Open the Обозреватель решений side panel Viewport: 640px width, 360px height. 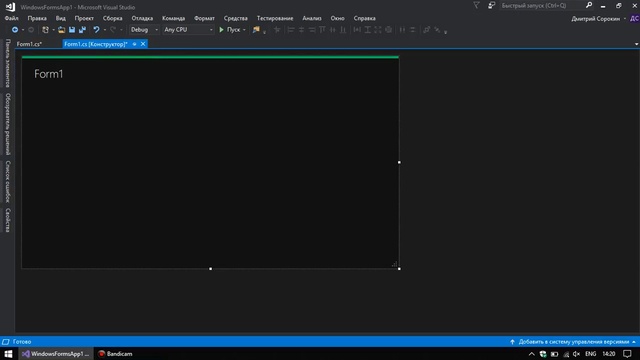(7, 124)
